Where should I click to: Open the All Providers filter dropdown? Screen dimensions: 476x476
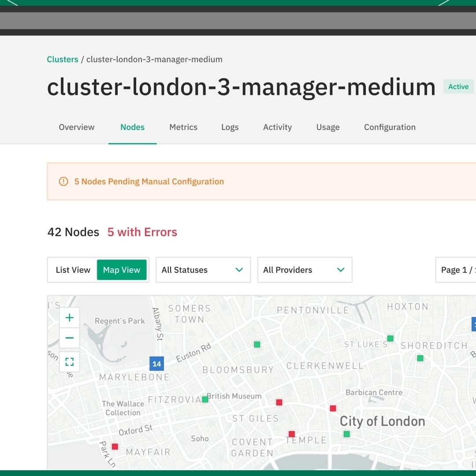(x=305, y=270)
